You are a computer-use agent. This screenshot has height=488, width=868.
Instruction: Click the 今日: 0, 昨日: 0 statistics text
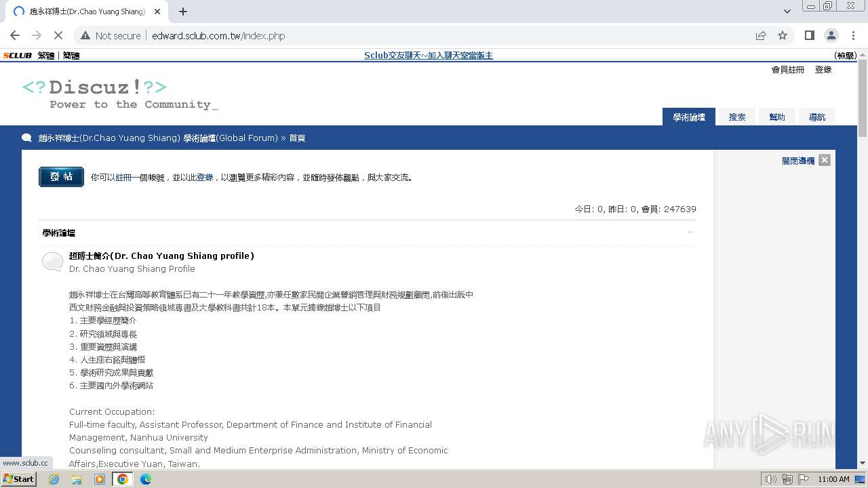pyautogui.click(x=607, y=209)
